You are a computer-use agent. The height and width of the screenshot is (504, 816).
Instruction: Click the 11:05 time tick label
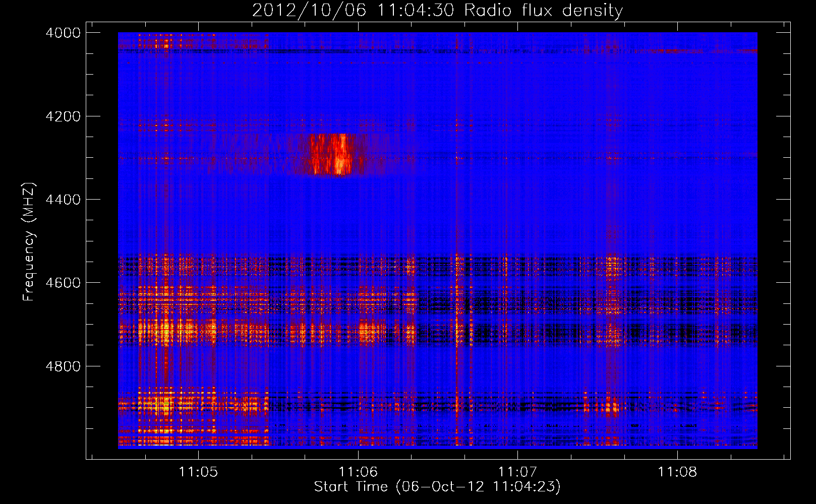pos(198,472)
